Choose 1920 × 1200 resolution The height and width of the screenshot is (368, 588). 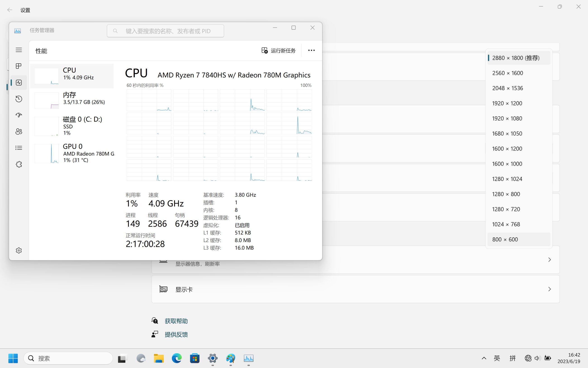519,103
